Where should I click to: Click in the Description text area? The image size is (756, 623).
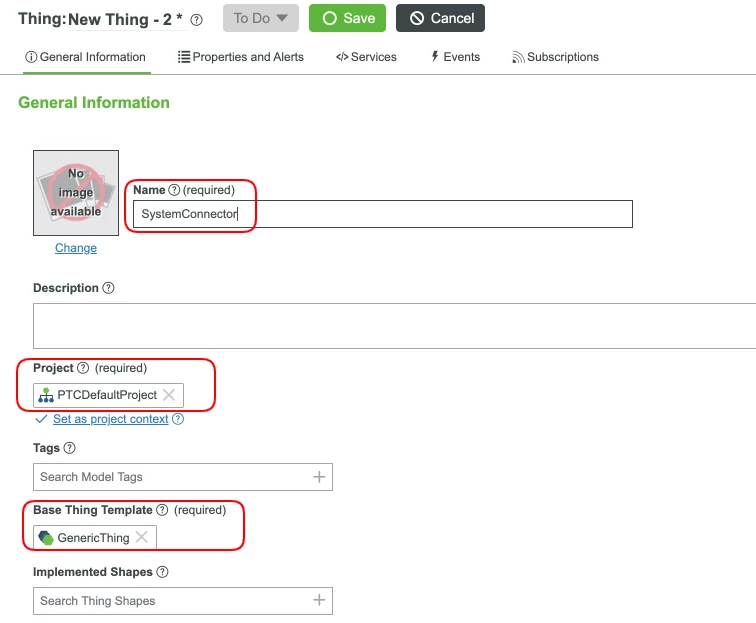[x=394, y=326]
